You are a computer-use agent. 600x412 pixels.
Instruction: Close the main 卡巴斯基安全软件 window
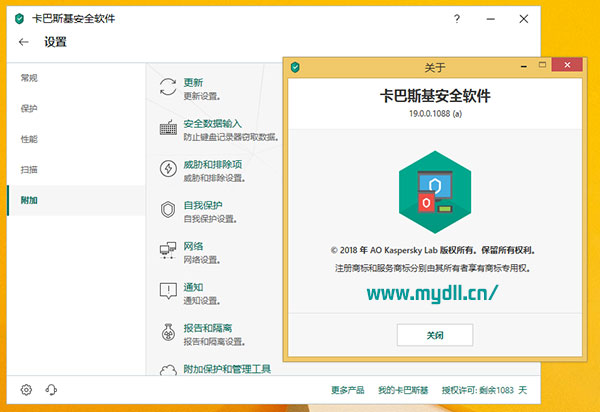tap(523, 19)
